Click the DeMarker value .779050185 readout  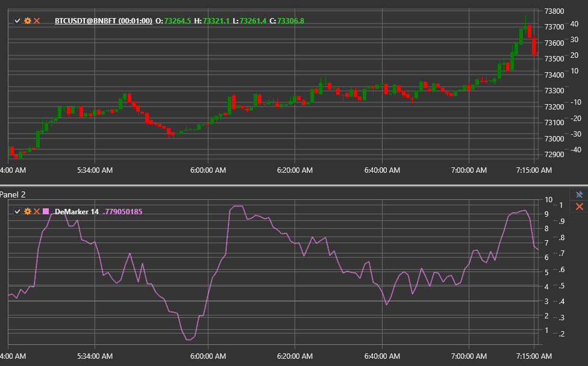[123, 212]
